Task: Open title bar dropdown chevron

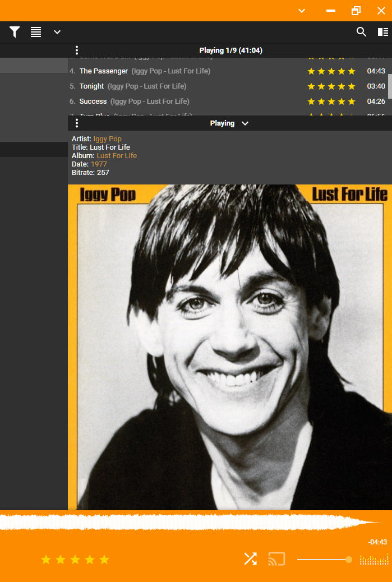Action: 301,11
